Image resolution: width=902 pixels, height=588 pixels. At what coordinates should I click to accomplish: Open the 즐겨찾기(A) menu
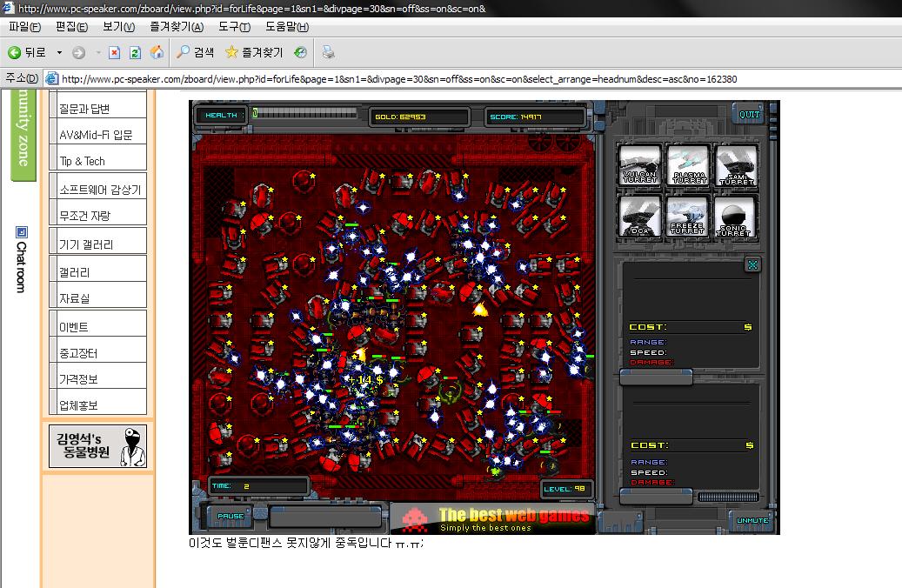coord(177,27)
